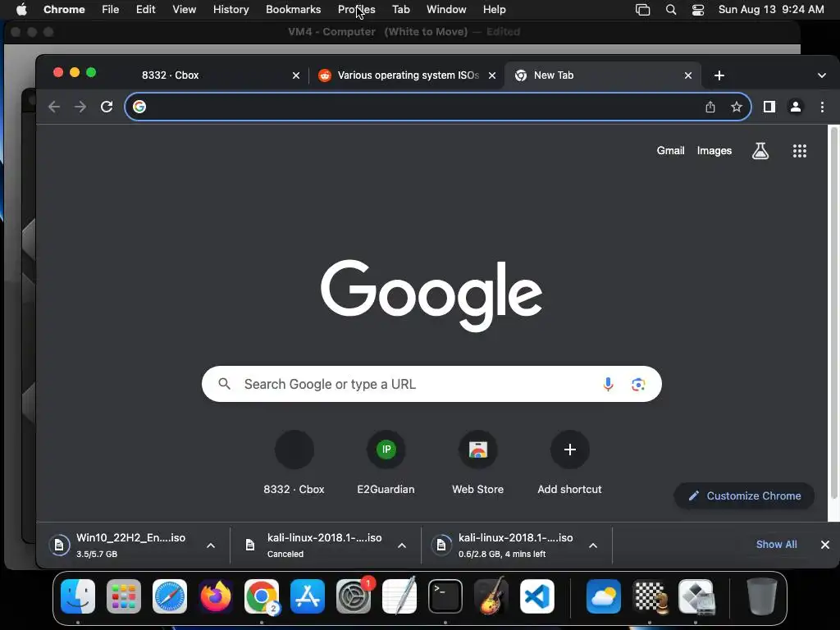Viewport: 840px width, 630px height.
Task: Open Control Center in menu bar
Action: click(x=698, y=10)
